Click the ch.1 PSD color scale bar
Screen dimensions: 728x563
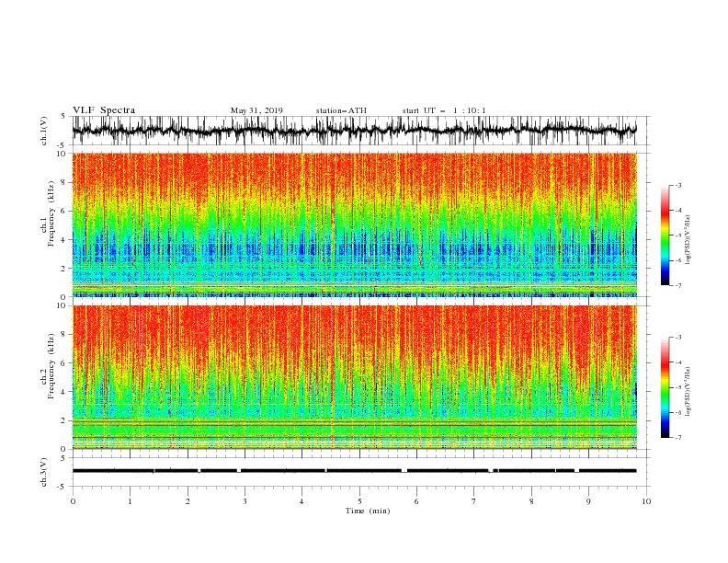(x=665, y=236)
